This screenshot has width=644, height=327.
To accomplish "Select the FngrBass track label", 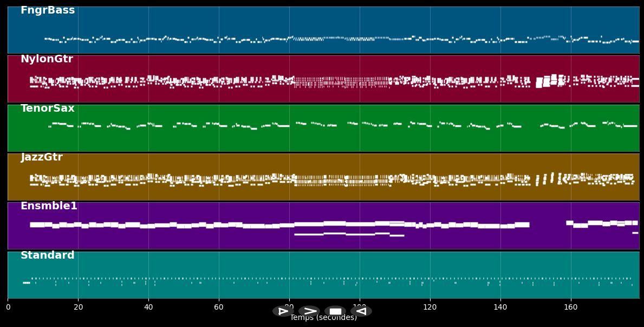I will coord(48,10).
